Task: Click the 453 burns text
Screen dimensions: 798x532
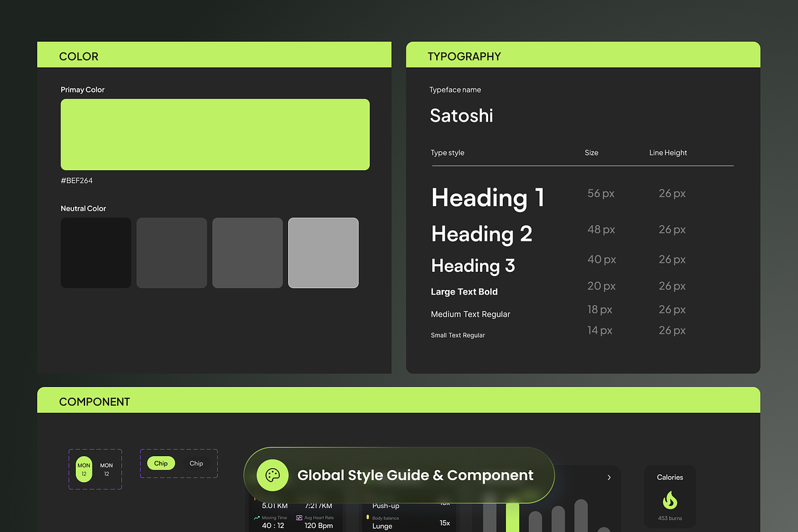Action: pyautogui.click(x=670, y=519)
